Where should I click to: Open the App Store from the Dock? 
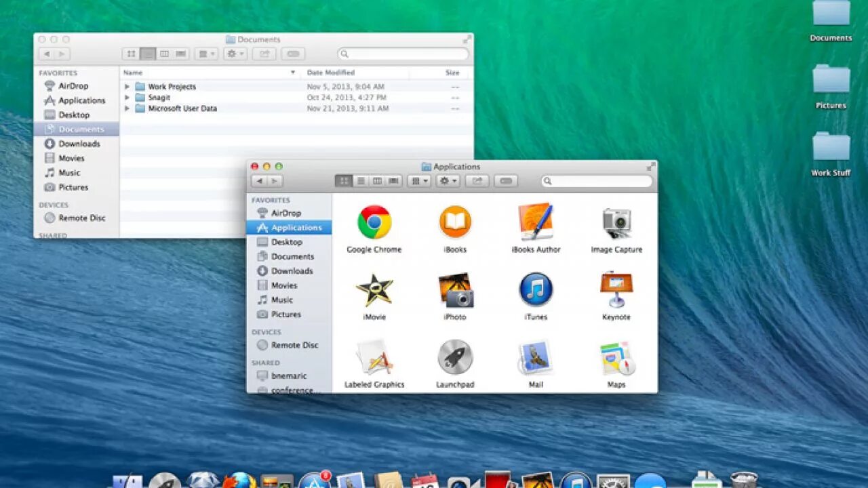[315, 481]
